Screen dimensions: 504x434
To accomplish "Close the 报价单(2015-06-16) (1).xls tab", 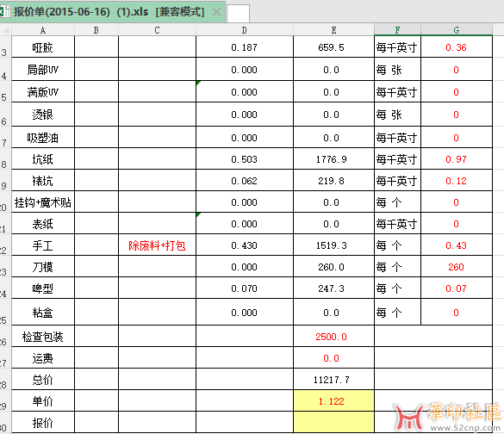I will click(x=216, y=12).
